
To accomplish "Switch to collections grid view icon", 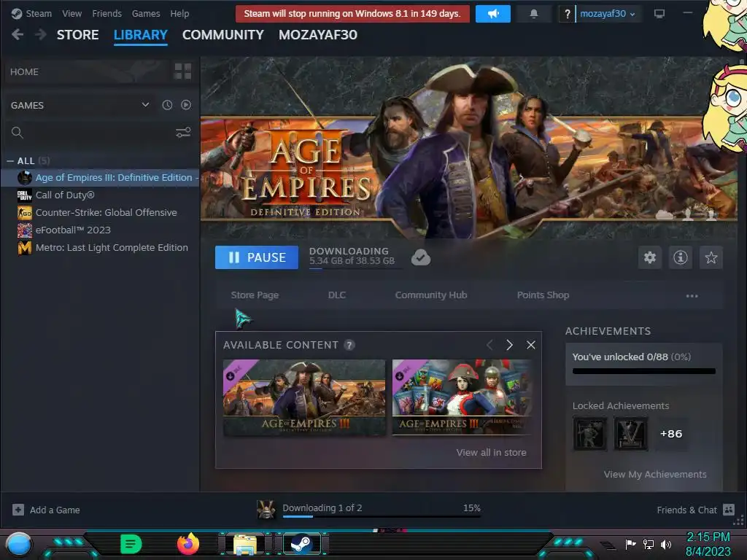I will pos(183,71).
